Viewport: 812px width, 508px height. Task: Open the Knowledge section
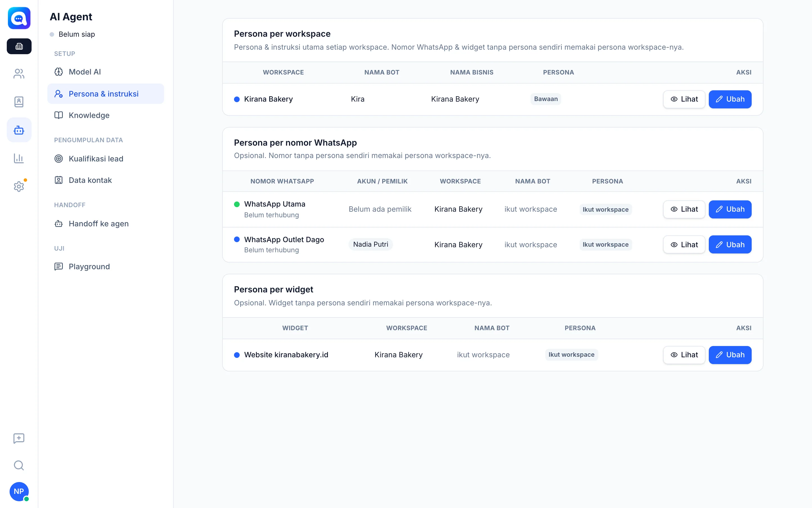(x=106, y=115)
